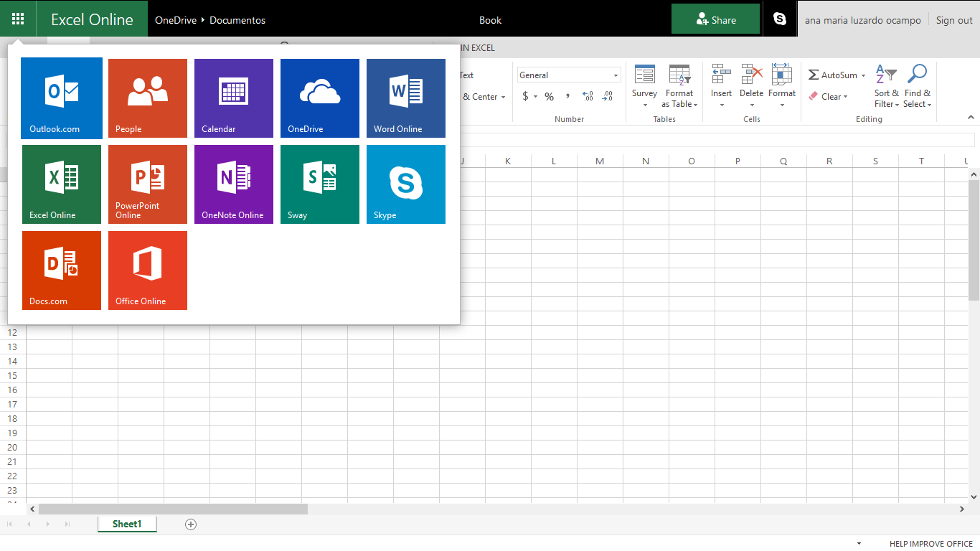The image size is (980, 551).
Task: Switch to the Sheet1 tab
Action: pyautogui.click(x=127, y=524)
